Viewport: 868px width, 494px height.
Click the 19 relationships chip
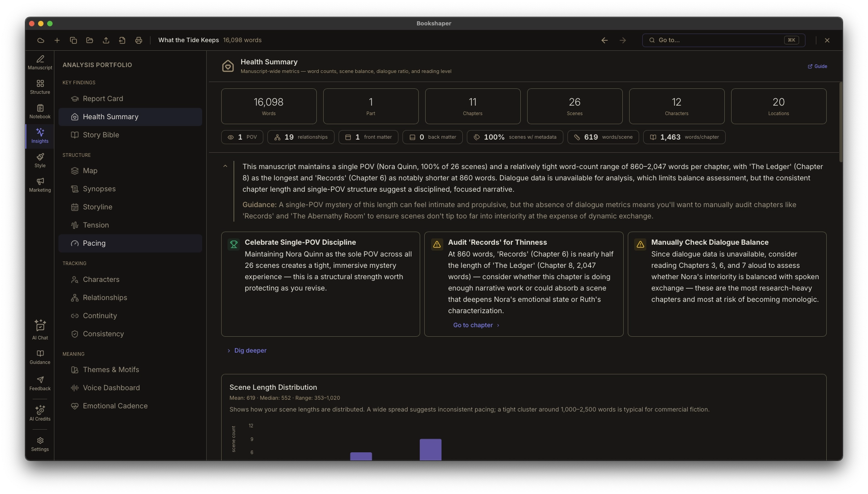(x=301, y=137)
